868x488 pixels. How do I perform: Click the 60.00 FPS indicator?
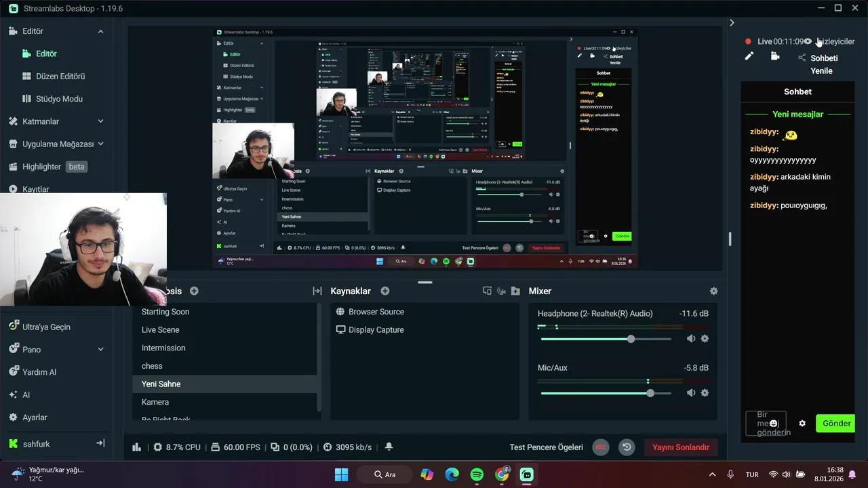(235, 447)
